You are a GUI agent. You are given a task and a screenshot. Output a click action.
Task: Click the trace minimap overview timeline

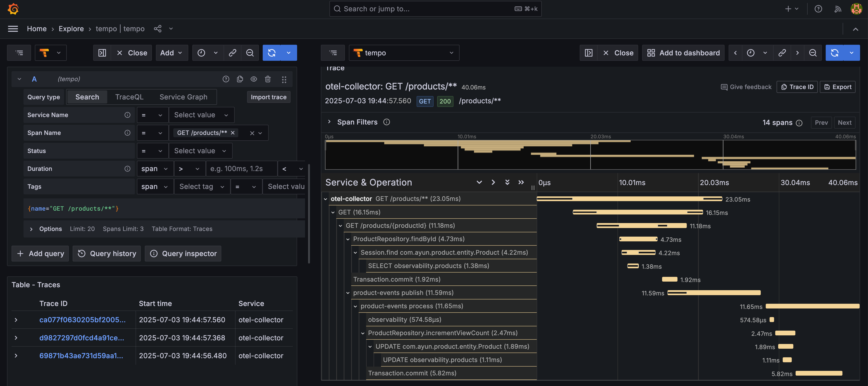click(590, 154)
